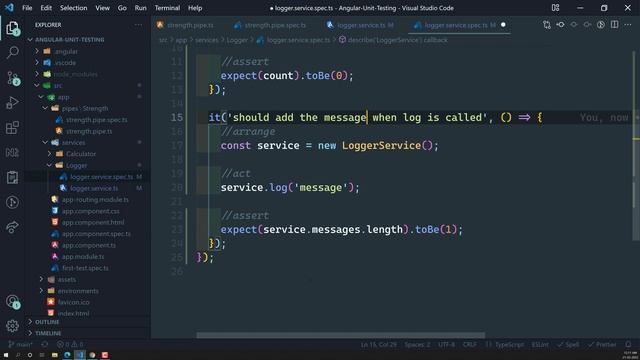Click the synchronize changes icon in the status bar
Viewport: 640px width, 360px height.
[x=44, y=344]
